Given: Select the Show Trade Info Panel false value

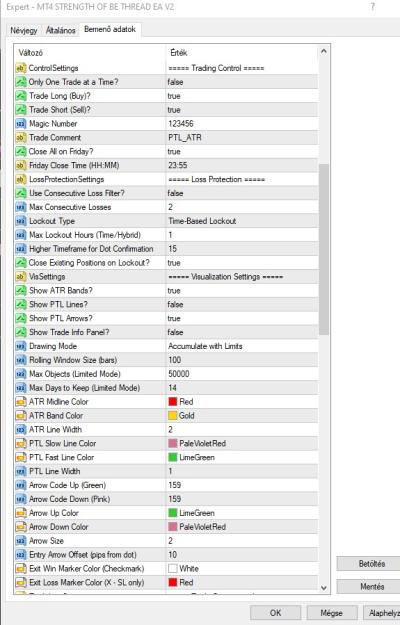Looking at the screenshot, I should pyautogui.click(x=175, y=332).
